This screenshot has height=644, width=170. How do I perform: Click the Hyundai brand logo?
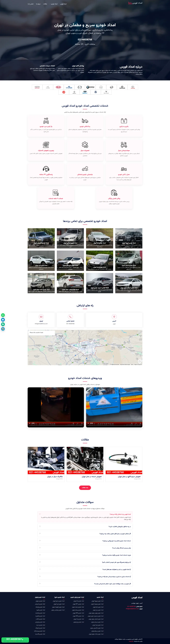(x=69, y=87)
